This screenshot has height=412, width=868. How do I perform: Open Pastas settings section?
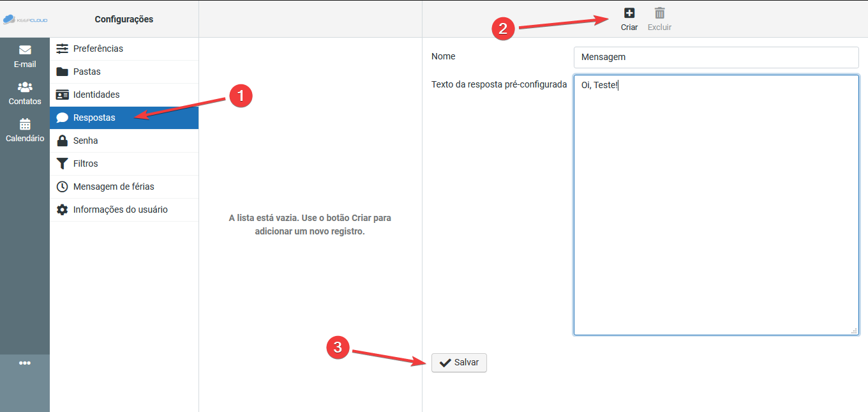pyautogui.click(x=124, y=72)
